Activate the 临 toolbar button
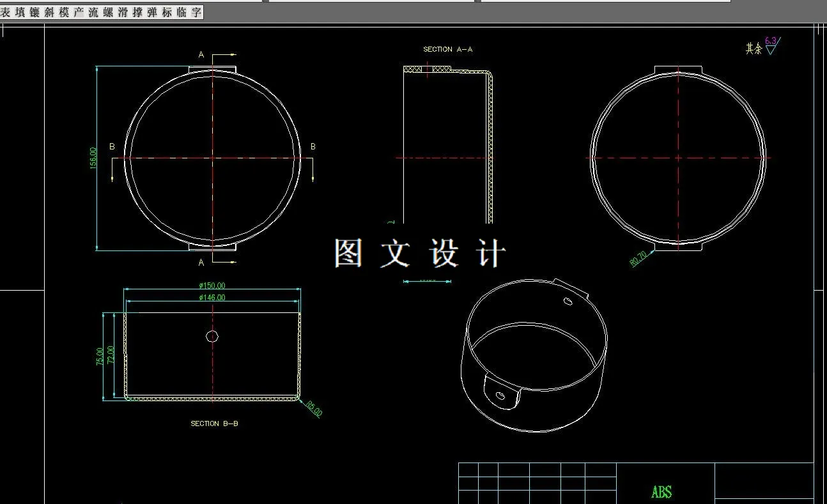 (x=182, y=13)
